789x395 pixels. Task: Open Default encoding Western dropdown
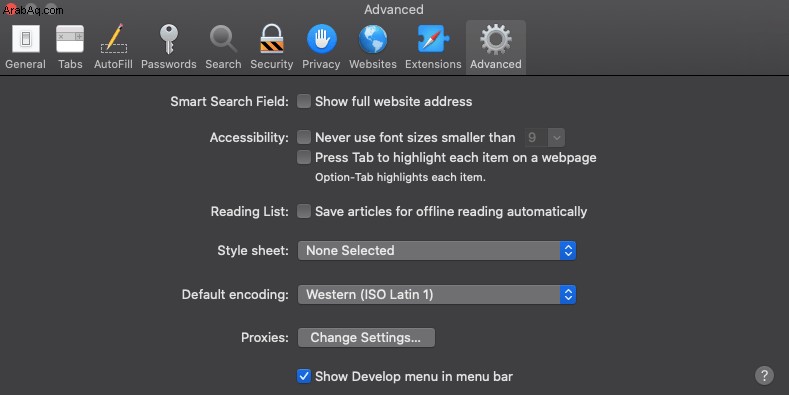(x=436, y=294)
